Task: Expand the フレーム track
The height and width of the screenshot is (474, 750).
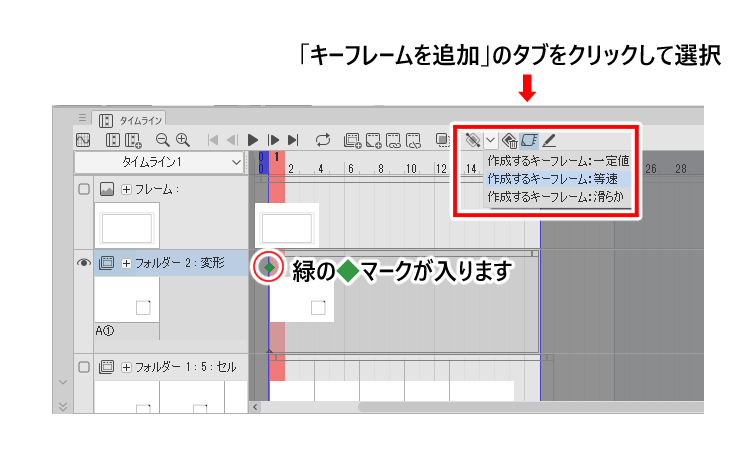Action: pyautogui.click(x=126, y=190)
